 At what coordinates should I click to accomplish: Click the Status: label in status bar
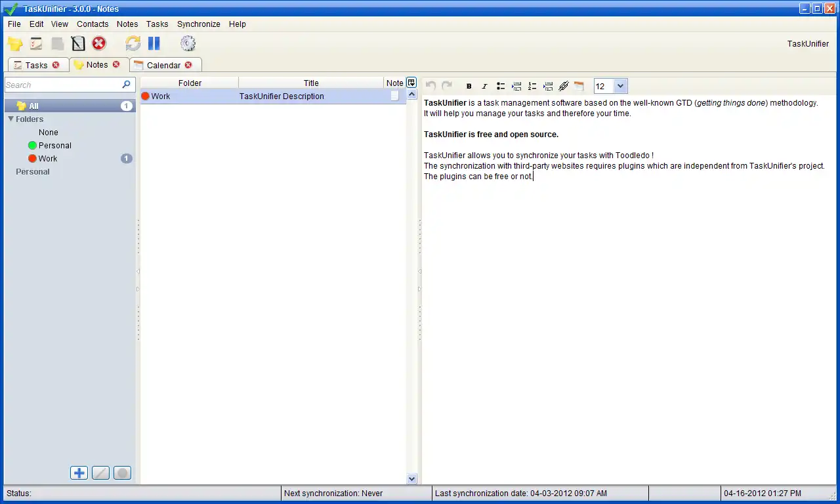pyautogui.click(x=19, y=493)
